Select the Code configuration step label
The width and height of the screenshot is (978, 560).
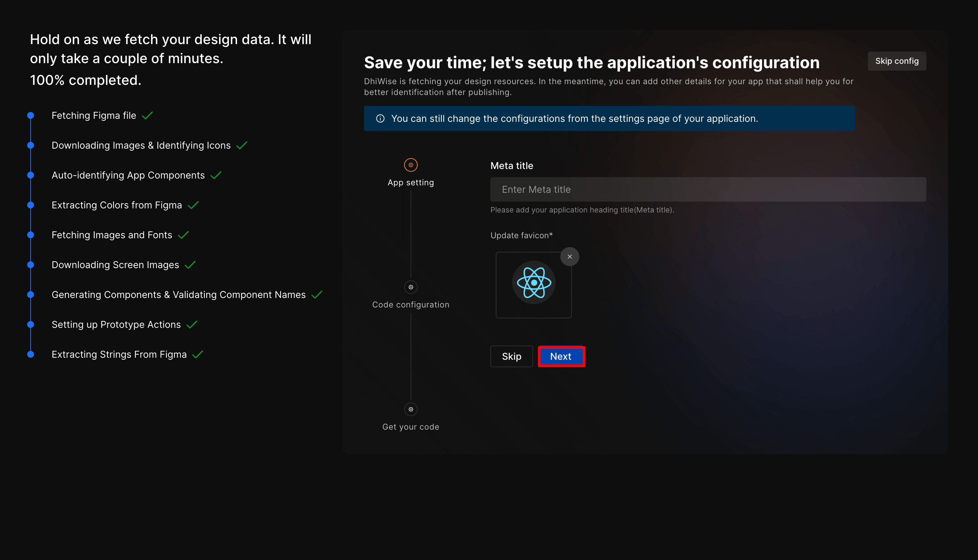[x=411, y=305]
